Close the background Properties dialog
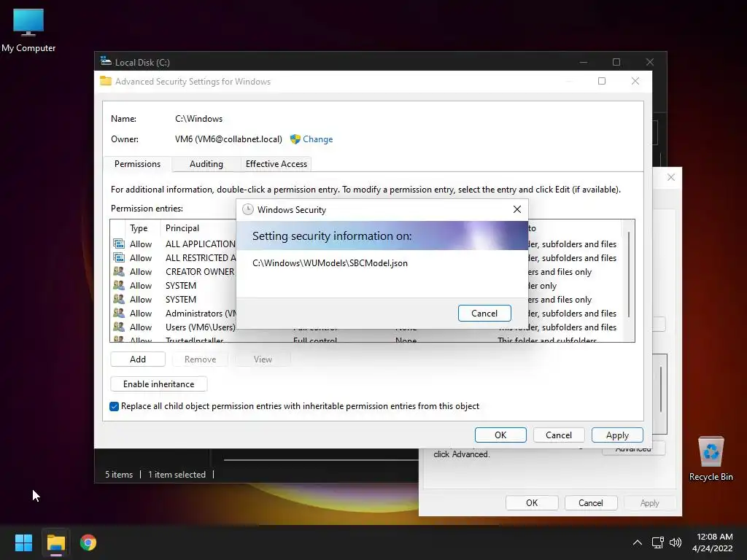 pyautogui.click(x=671, y=177)
